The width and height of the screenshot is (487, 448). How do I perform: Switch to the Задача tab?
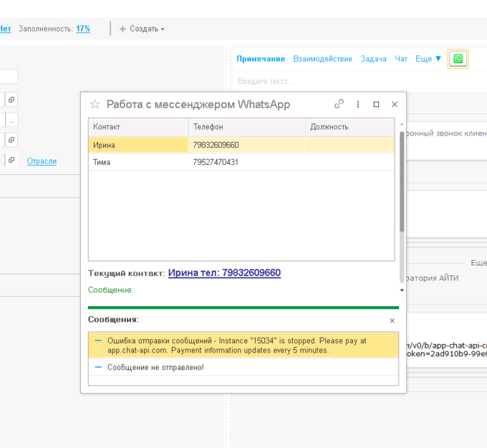(373, 59)
